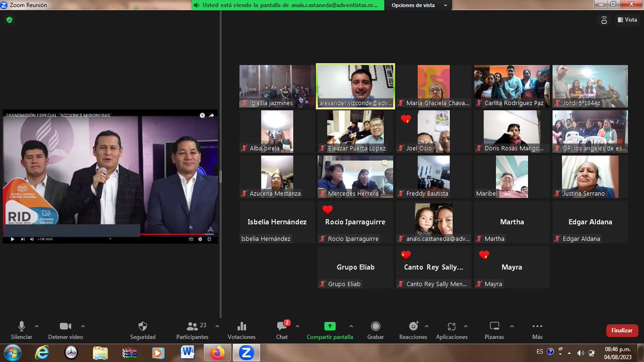Select Doris Rosas Mango video tile

[511, 131]
